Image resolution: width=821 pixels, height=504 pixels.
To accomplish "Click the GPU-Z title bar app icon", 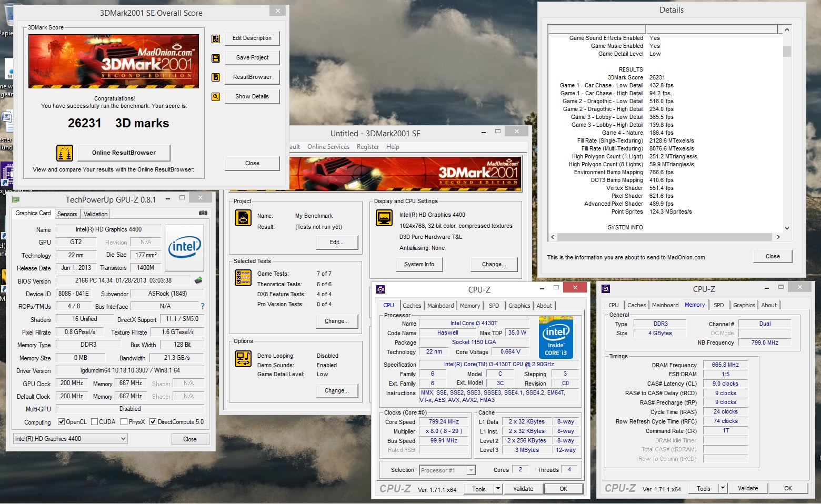I will 16,199.
